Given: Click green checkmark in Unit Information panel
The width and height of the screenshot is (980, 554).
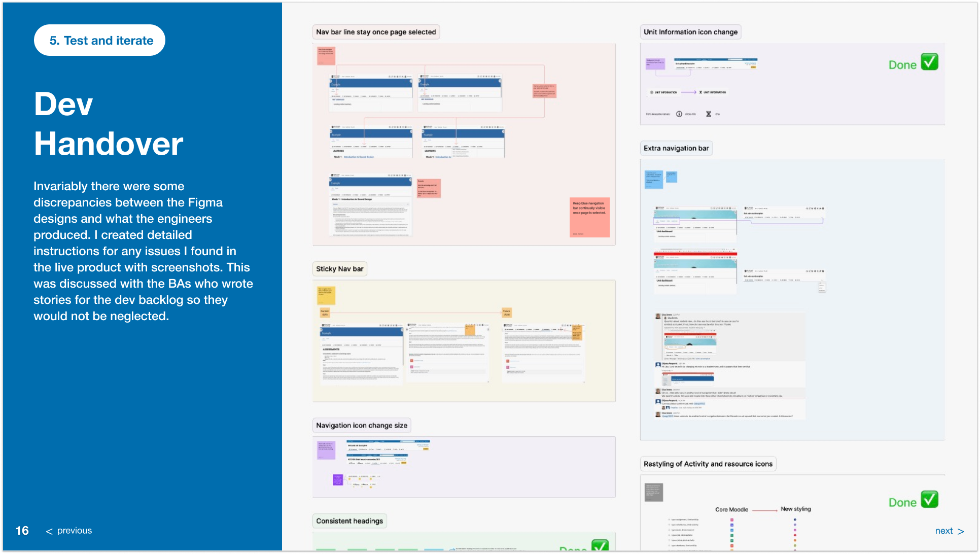Looking at the screenshot, I should (929, 62).
